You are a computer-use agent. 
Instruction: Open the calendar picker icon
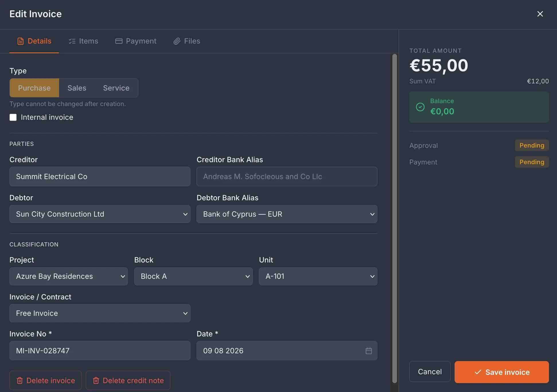point(369,351)
